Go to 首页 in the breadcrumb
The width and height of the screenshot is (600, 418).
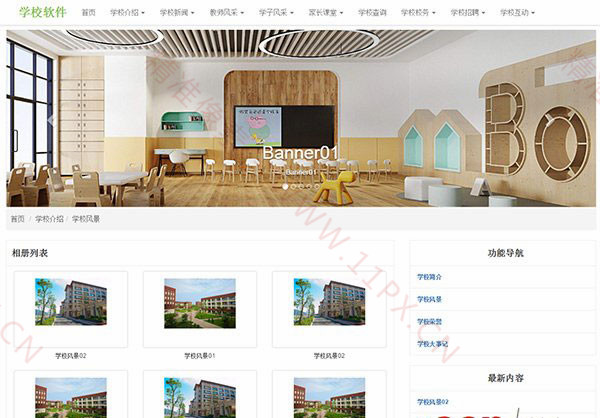point(18,219)
